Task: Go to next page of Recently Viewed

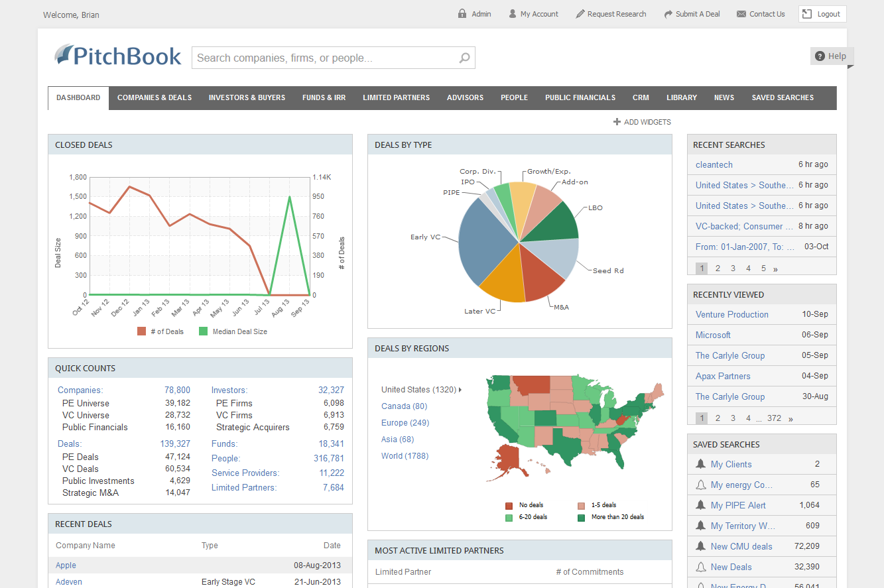Action: [x=790, y=418]
